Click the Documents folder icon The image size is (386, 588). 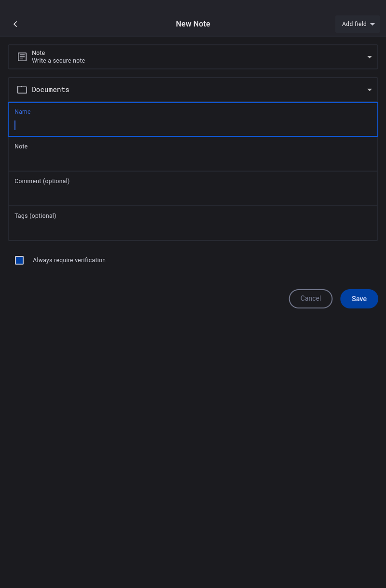pyautogui.click(x=22, y=90)
